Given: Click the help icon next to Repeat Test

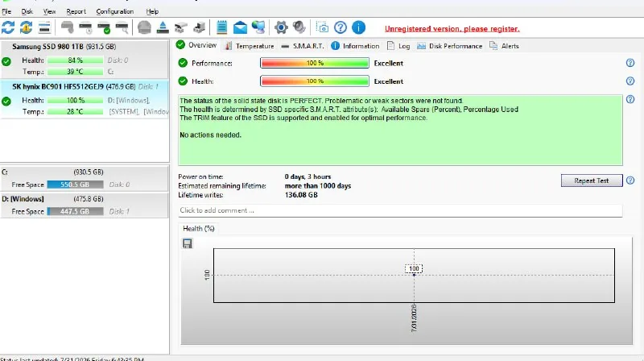Looking at the screenshot, I should click(630, 180).
